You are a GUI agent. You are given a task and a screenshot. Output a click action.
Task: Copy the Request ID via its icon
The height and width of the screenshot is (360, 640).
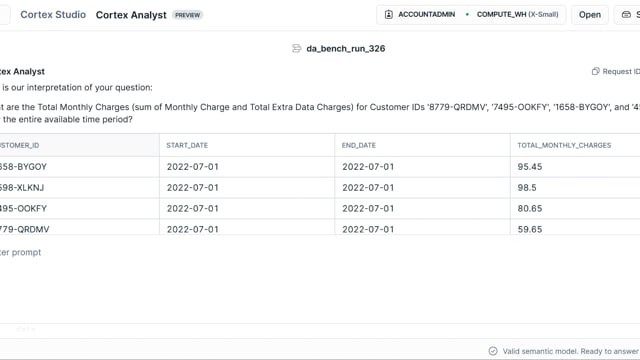coord(596,71)
